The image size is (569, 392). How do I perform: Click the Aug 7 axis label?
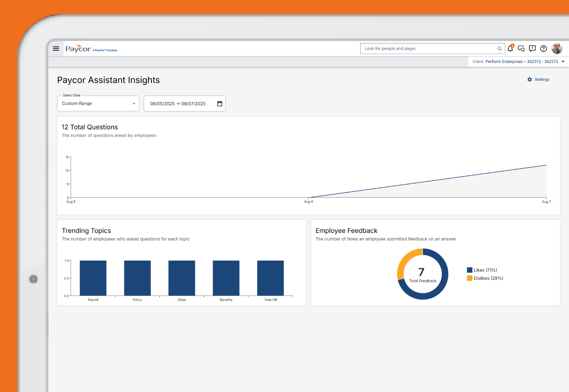(546, 202)
